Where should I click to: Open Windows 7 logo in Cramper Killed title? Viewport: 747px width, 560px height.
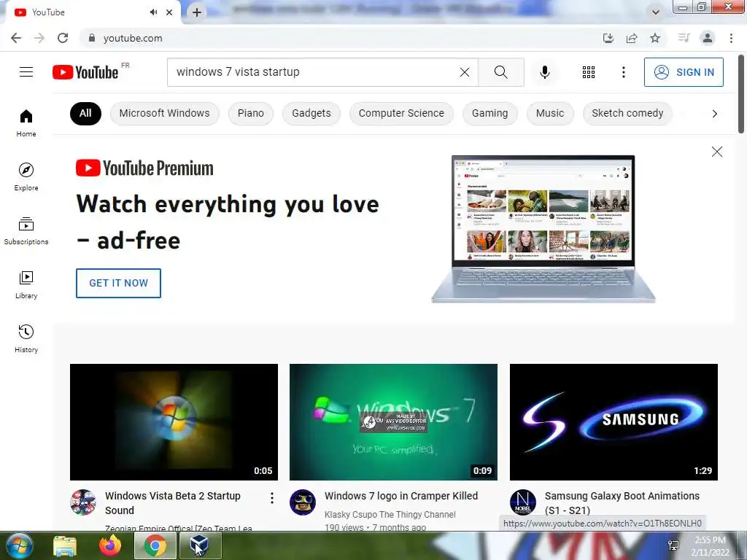tap(401, 496)
